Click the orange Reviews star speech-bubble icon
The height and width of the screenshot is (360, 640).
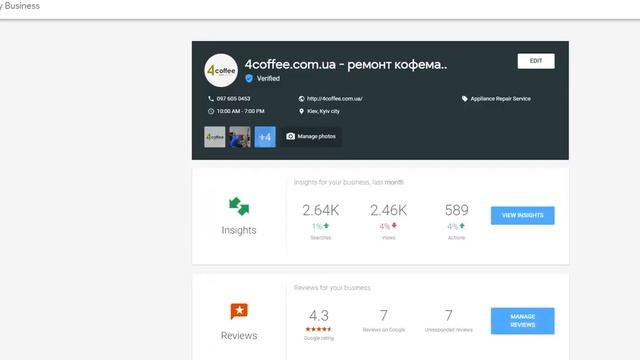pyautogui.click(x=239, y=311)
